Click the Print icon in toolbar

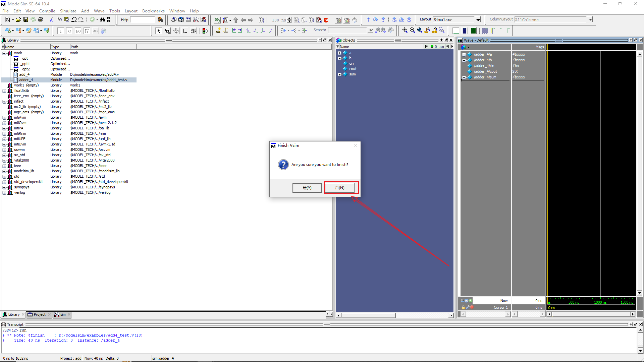click(x=41, y=20)
